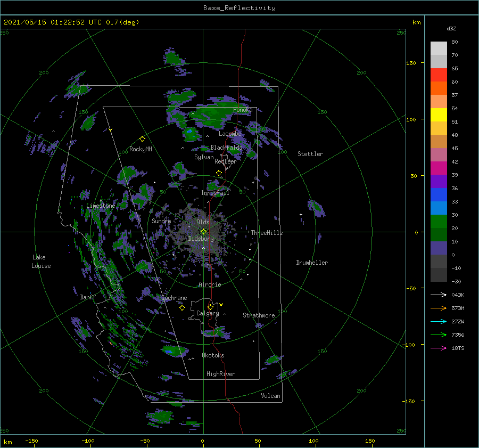Select the bright green 20-30 dBZ swatch
The image size is (479, 448).
click(x=439, y=221)
